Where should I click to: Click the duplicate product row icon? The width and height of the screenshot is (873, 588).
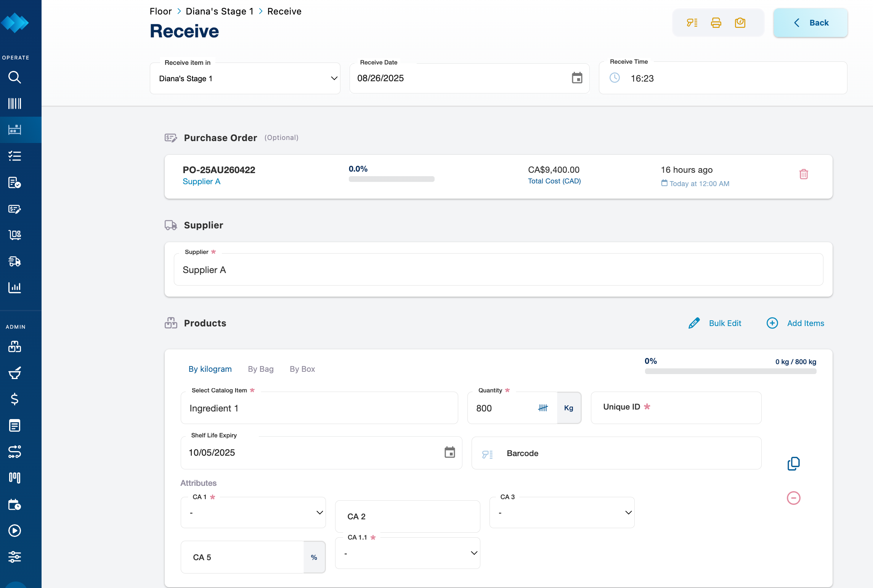pos(793,464)
